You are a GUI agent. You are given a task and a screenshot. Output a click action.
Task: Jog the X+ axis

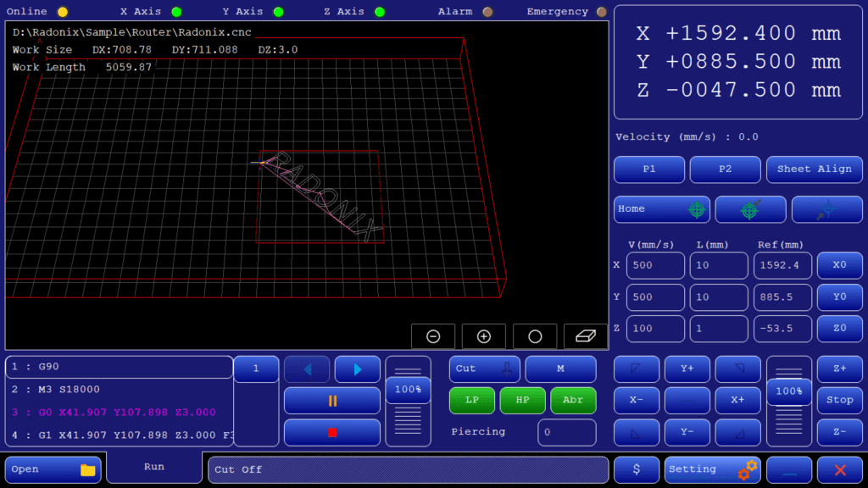[738, 401]
